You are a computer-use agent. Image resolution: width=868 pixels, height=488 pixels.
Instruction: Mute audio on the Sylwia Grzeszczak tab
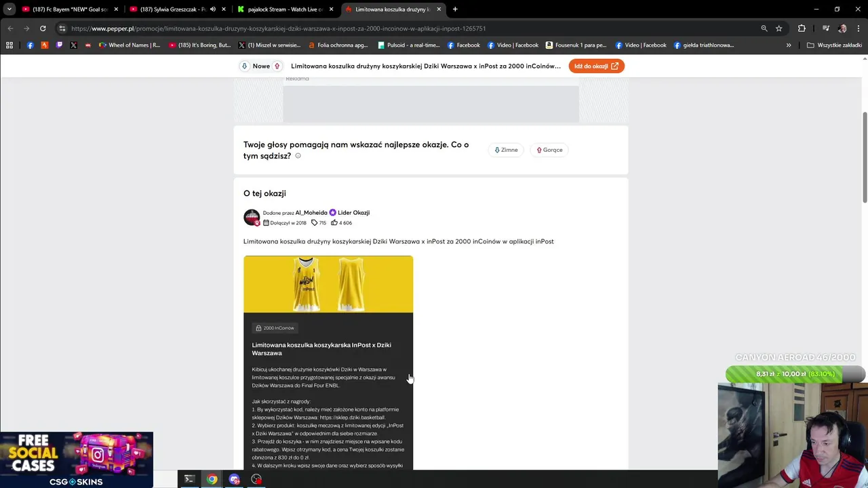[x=212, y=9]
